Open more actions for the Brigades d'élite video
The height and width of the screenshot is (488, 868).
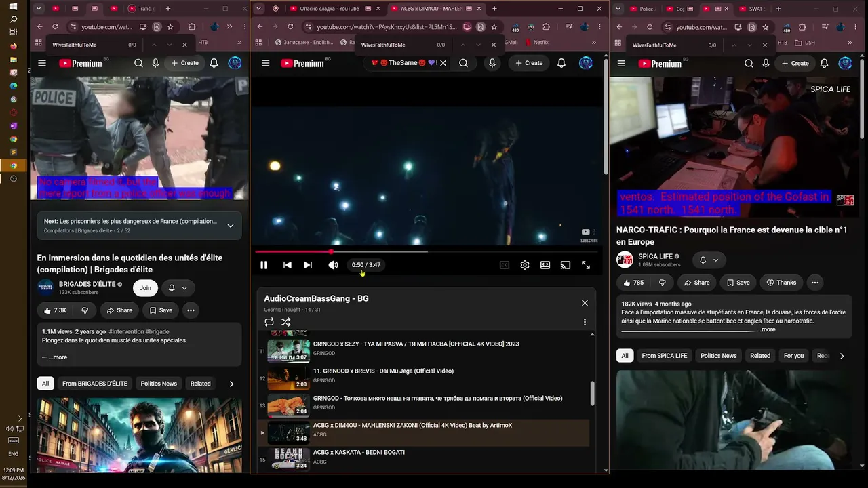point(191,310)
